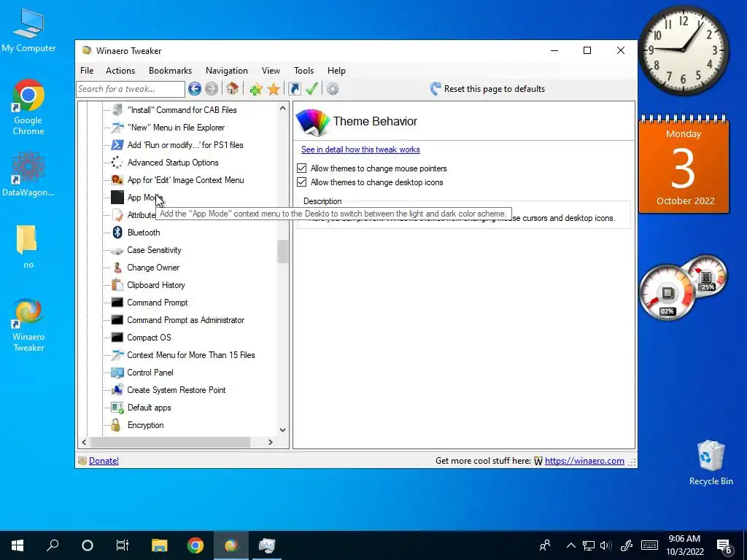Select the Command Prompt item icon
The image size is (747, 560).
(117, 303)
